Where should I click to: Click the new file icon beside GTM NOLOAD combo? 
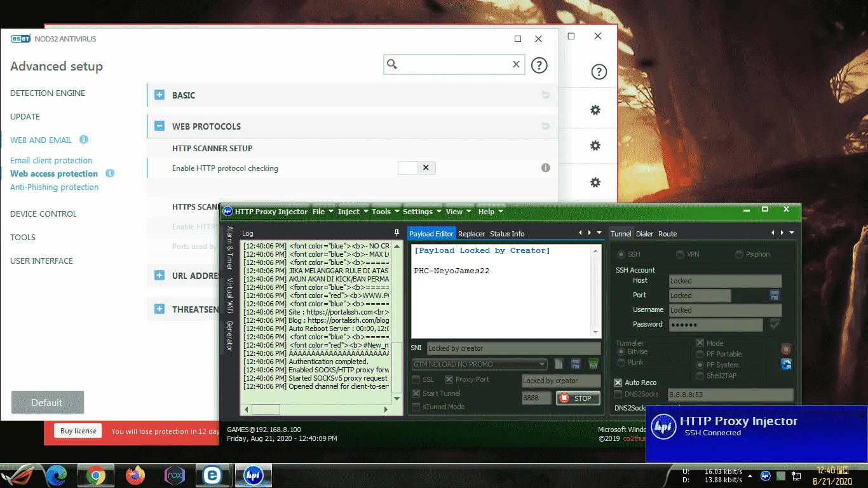[559, 364]
